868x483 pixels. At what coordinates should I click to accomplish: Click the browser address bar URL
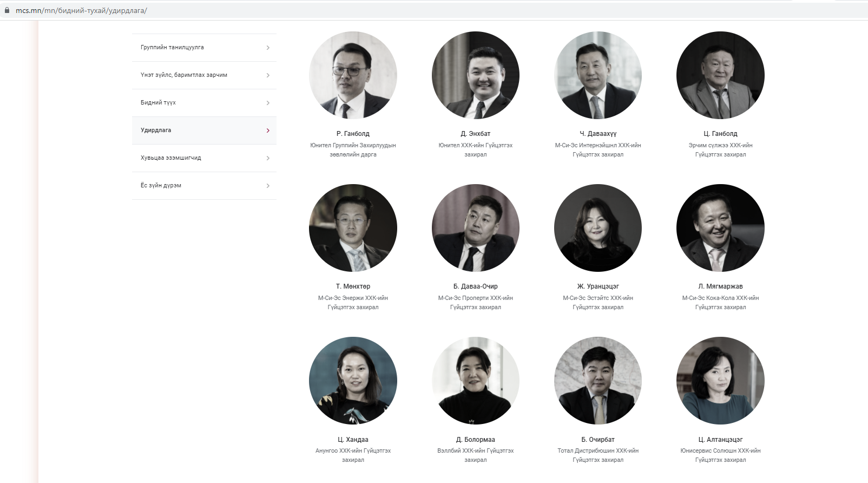click(81, 10)
